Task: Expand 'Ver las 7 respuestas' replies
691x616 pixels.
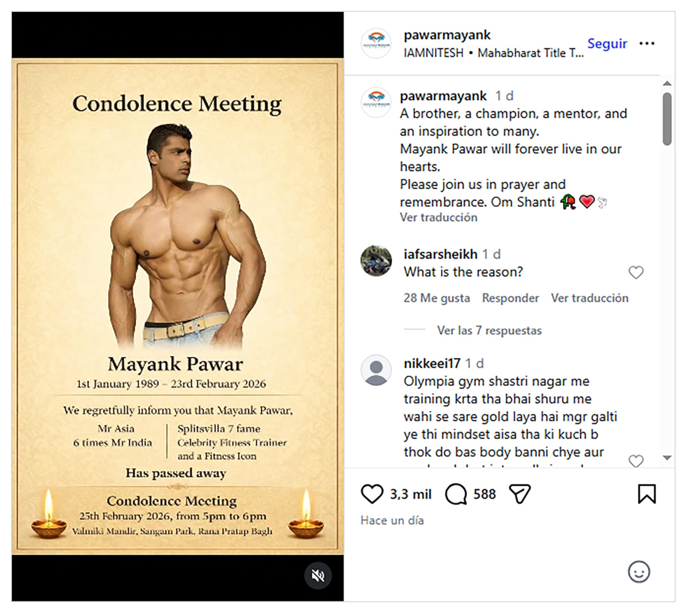Action: [489, 330]
